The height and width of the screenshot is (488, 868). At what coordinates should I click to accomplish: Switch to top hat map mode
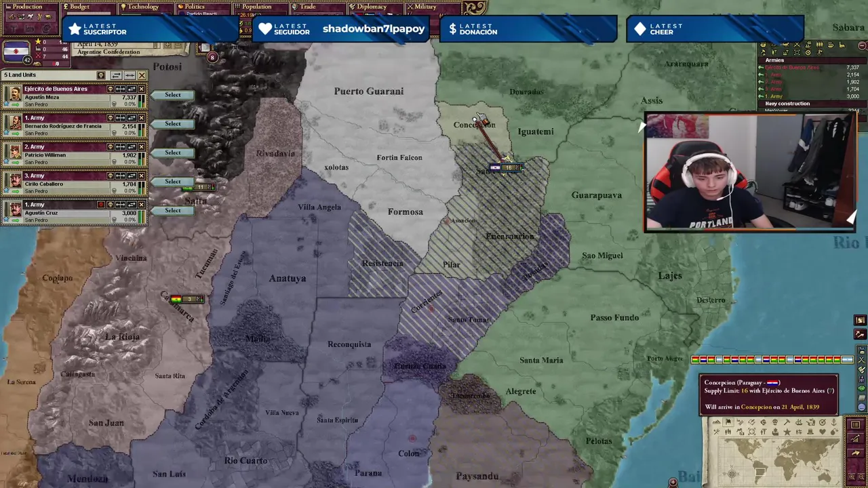(810, 432)
